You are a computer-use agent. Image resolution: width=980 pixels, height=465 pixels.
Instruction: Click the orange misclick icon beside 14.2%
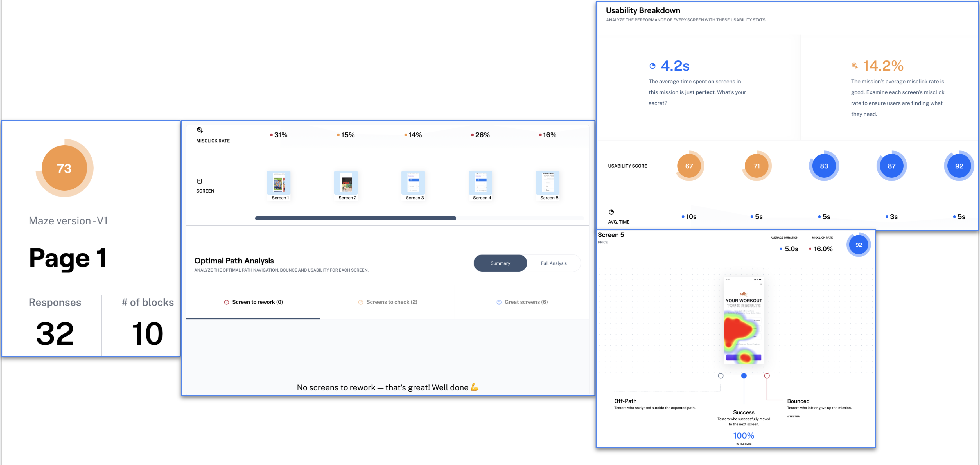pyautogui.click(x=854, y=66)
